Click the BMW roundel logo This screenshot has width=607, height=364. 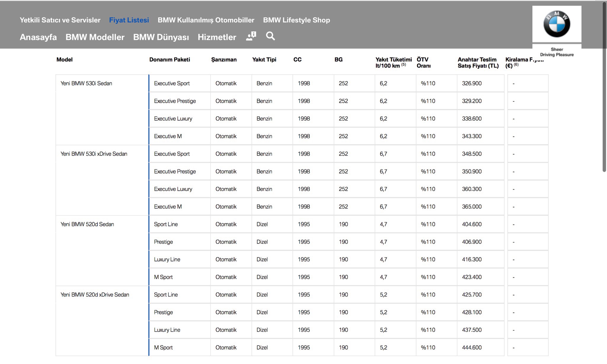[x=557, y=24]
